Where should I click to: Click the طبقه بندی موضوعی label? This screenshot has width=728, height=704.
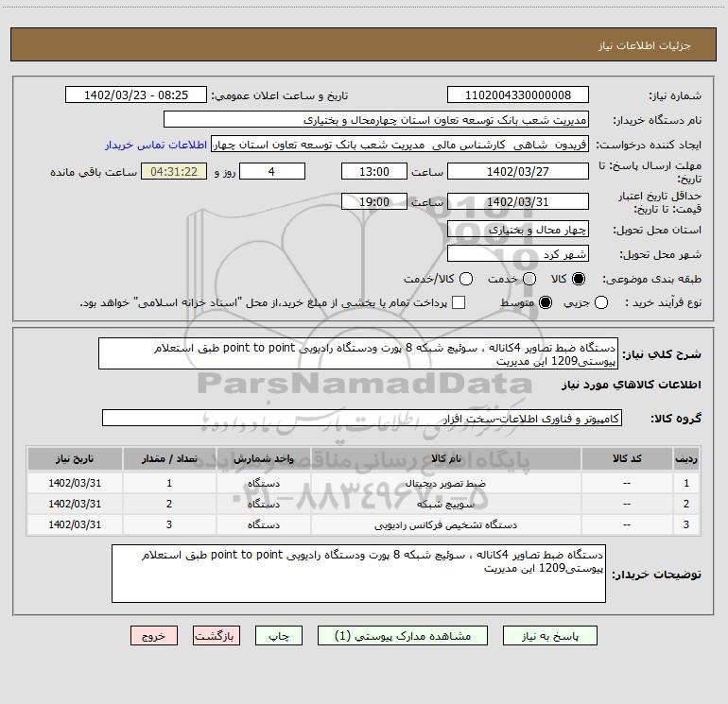(651, 279)
